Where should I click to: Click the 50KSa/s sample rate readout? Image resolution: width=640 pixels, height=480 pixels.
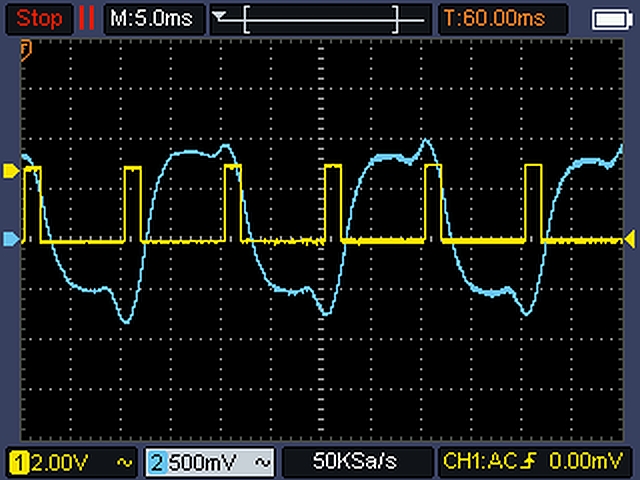point(354,461)
